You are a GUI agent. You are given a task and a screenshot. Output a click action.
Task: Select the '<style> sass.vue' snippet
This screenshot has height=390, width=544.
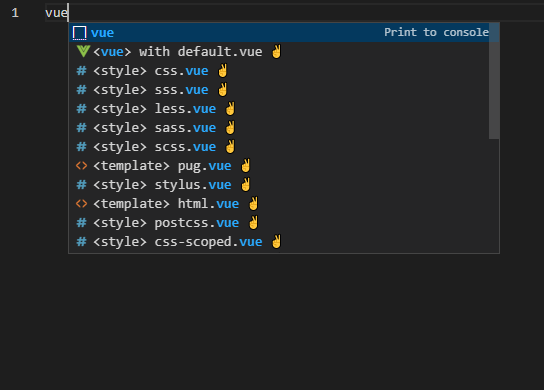pos(284,128)
